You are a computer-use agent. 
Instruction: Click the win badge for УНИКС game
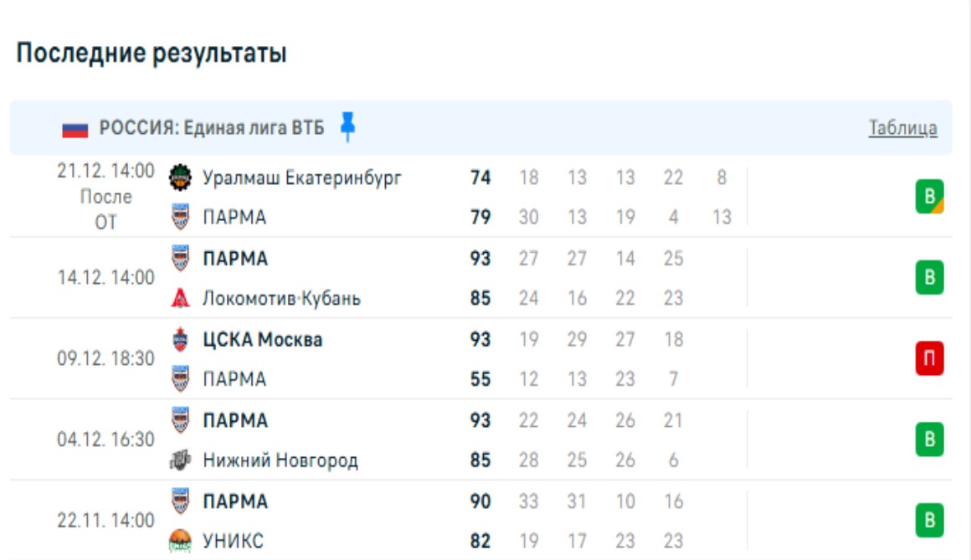pos(929,521)
